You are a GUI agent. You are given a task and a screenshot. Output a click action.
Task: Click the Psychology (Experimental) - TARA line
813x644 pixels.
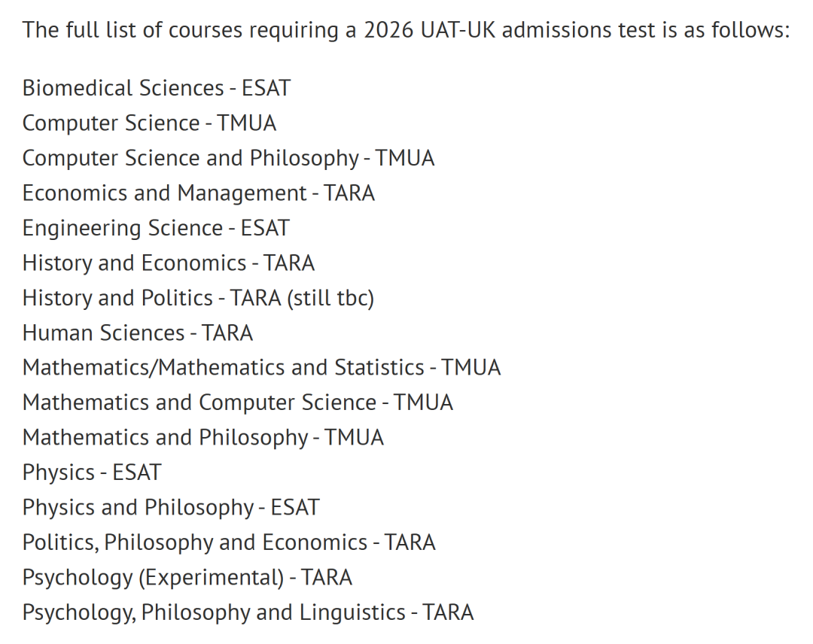[x=187, y=577]
